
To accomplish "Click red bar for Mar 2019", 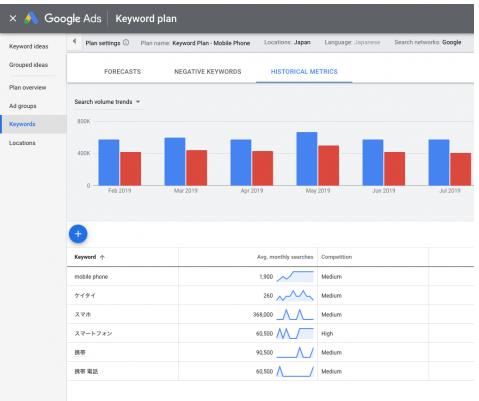I will (196, 168).
